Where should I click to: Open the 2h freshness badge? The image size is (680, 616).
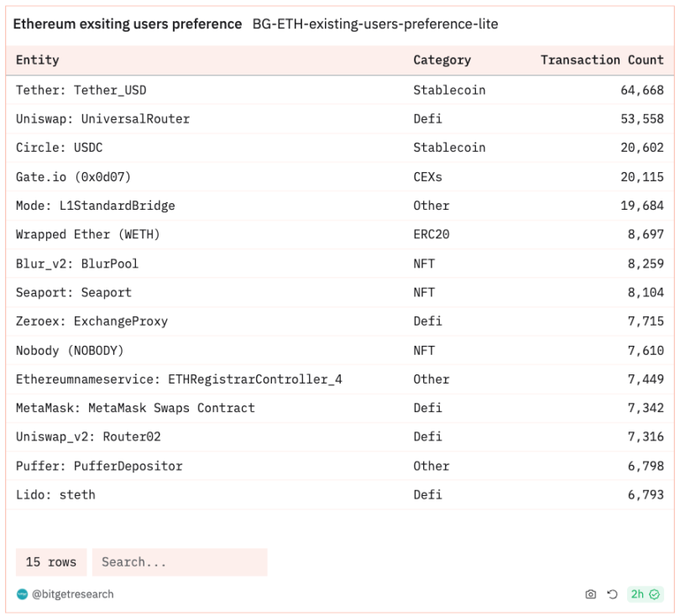(646, 594)
